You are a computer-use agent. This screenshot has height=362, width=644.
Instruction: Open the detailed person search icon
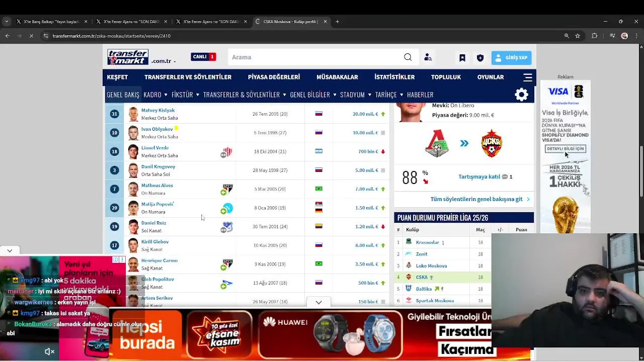click(x=428, y=57)
